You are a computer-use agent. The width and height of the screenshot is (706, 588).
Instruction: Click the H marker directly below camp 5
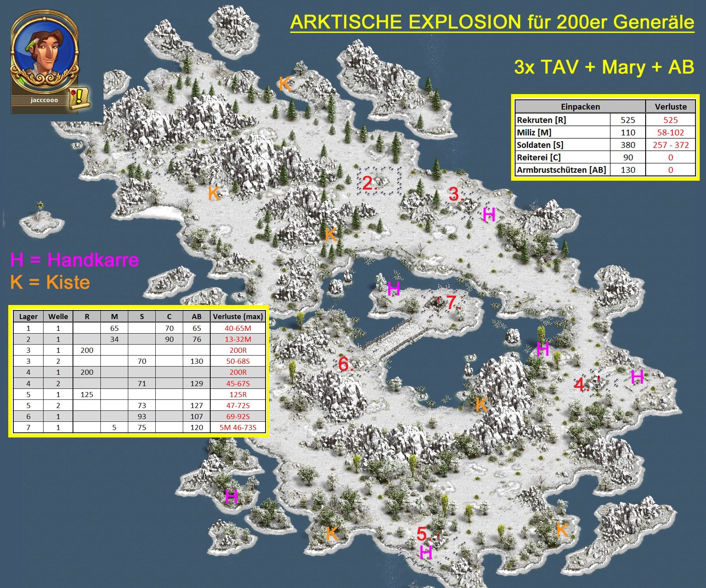[x=426, y=553]
